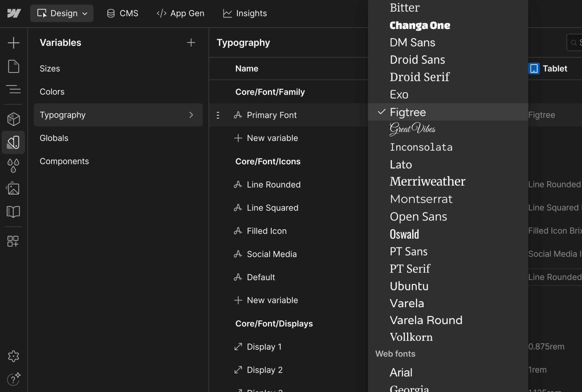582x392 pixels.
Task: Open the Settings panel
Action: click(13, 356)
